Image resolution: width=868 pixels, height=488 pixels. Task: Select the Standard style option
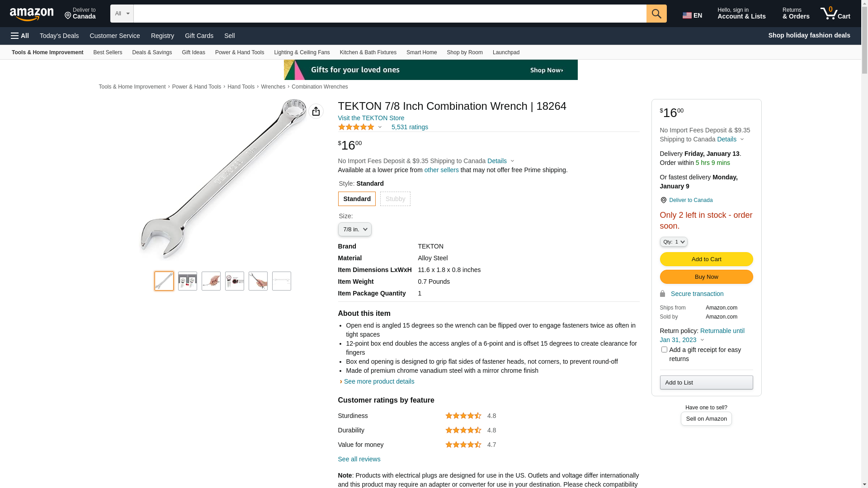click(x=357, y=199)
